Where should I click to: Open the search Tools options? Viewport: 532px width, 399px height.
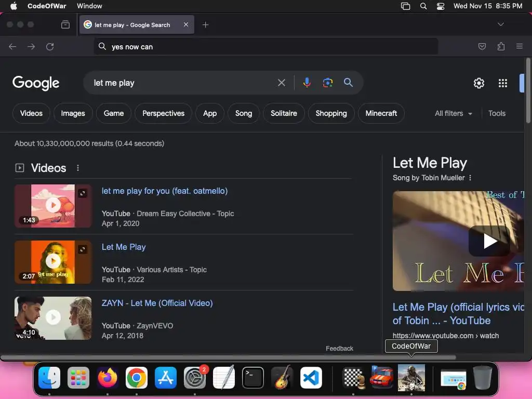coord(497,113)
